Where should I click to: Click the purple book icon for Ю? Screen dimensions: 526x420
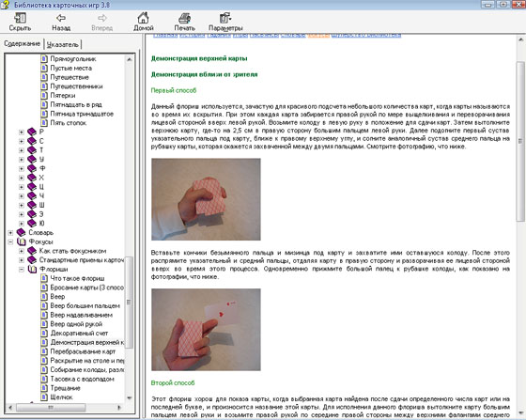[x=32, y=224]
